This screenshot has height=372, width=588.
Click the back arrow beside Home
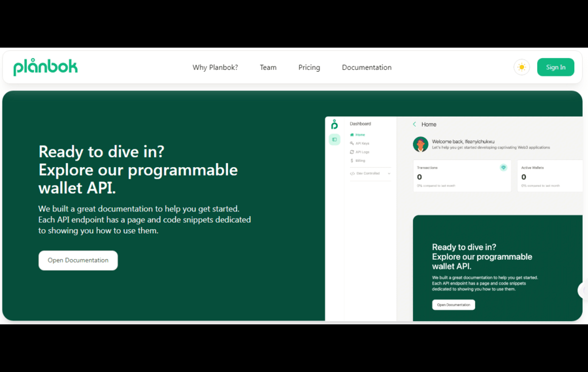414,124
